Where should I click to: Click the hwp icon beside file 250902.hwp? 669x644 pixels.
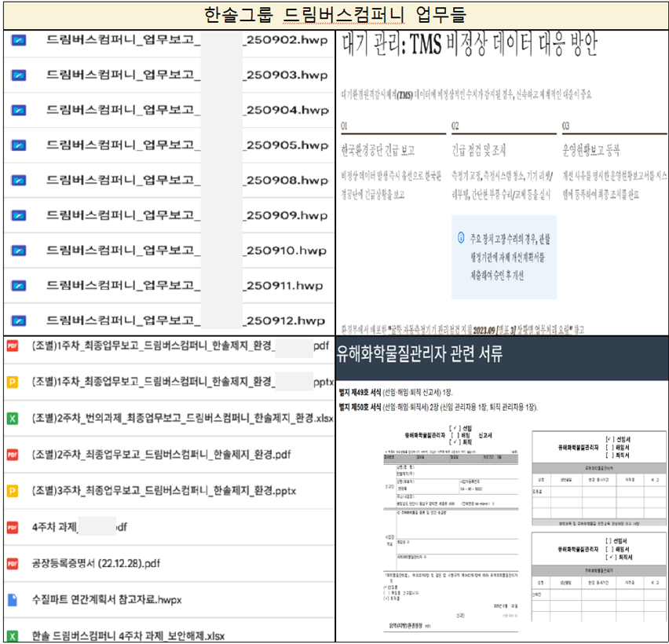[18, 41]
